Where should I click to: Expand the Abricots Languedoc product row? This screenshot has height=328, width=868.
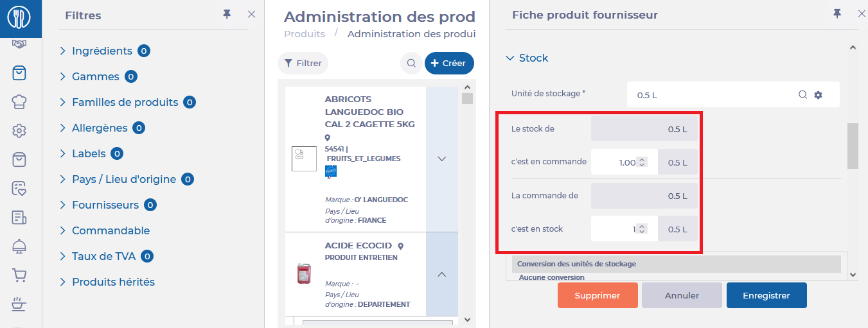(x=441, y=159)
